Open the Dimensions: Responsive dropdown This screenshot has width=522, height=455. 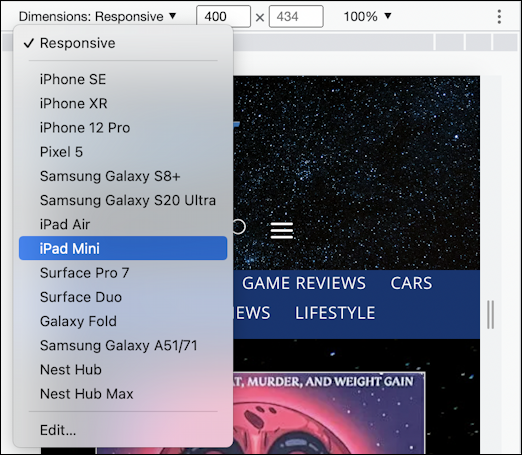(x=97, y=16)
